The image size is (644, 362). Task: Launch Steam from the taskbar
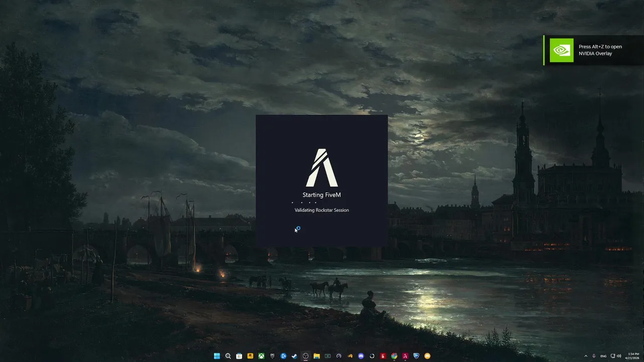(294, 356)
